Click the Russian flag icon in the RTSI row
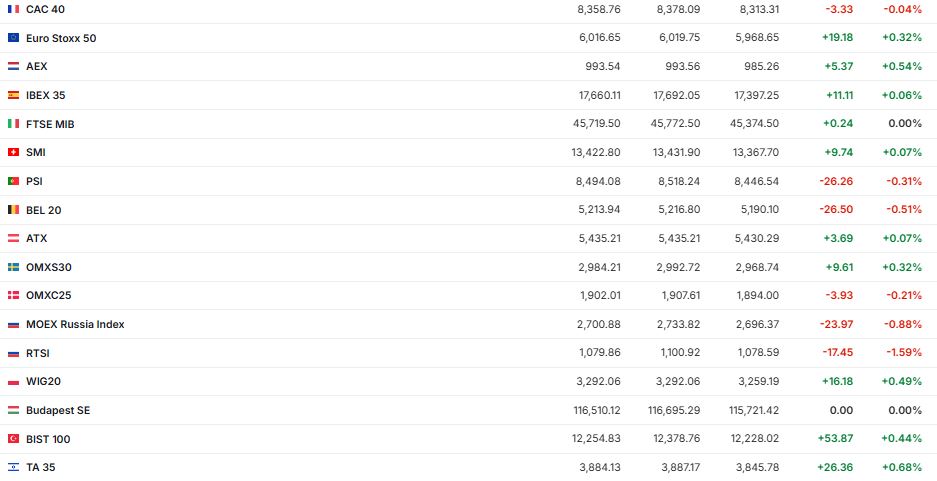This screenshot has width=937, height=481. tap(13, 353)
